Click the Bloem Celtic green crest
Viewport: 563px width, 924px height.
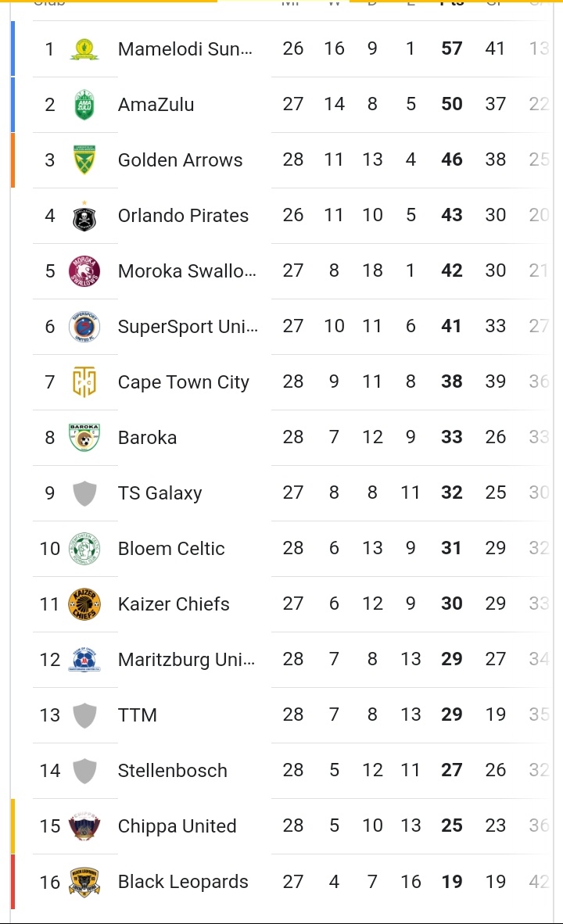tap(84, 549)
